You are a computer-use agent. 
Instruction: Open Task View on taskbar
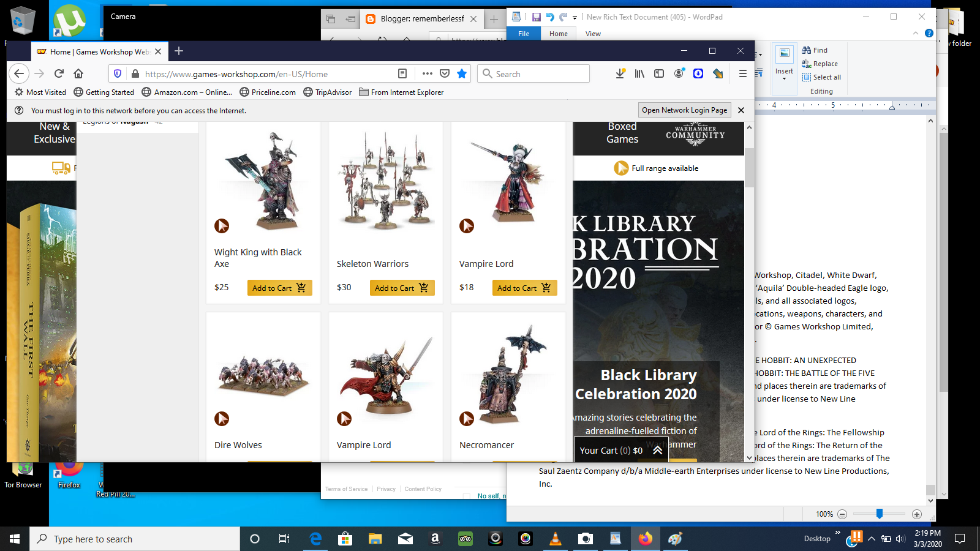coord(284,539)
